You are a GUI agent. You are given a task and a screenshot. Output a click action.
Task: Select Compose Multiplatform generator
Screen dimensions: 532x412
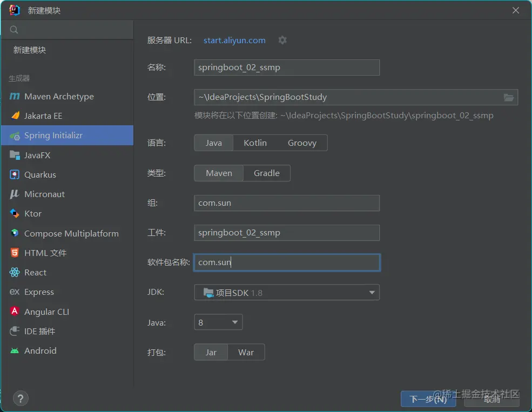[67, 233]
